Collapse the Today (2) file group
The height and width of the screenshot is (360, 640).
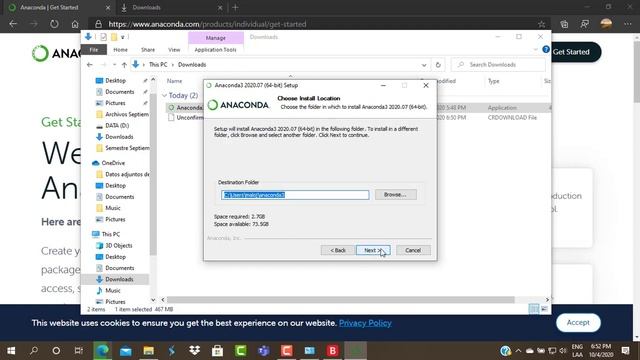pos(164,96)
